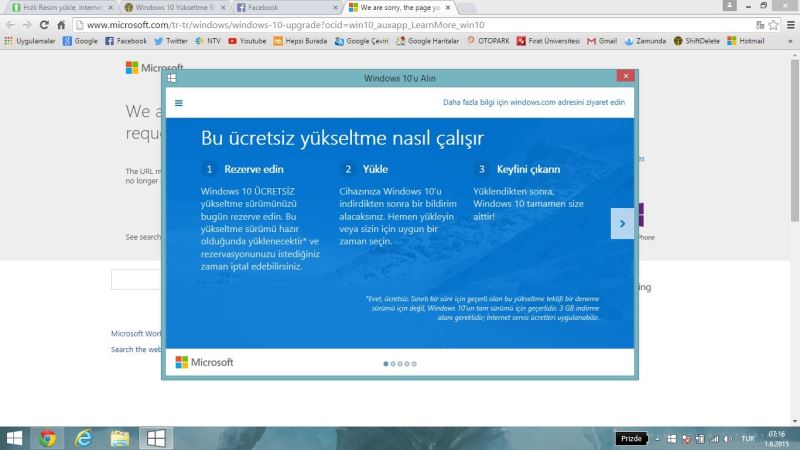Open Chrome from the taskbar
Screen dimensions: 800x450
coord(47,438)
